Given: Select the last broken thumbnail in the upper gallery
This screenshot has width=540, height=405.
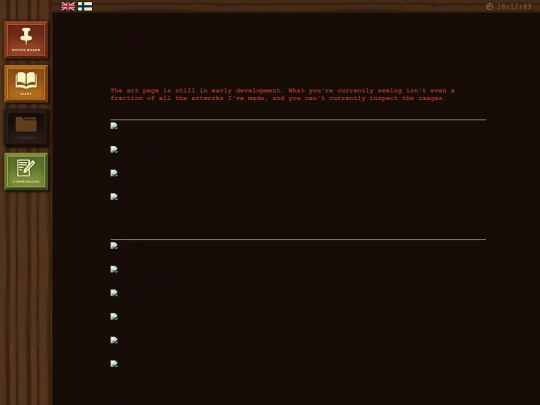Looking at the screenshot, I should point(114,197).
